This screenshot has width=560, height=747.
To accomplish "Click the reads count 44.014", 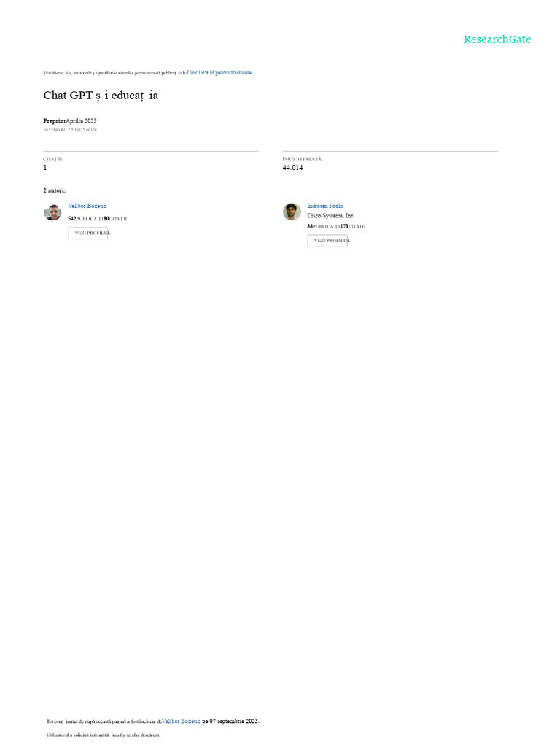I will point(292,168).
